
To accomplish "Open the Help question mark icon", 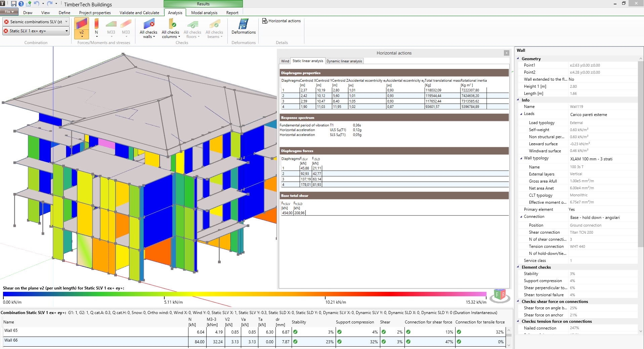I will 21,4.
